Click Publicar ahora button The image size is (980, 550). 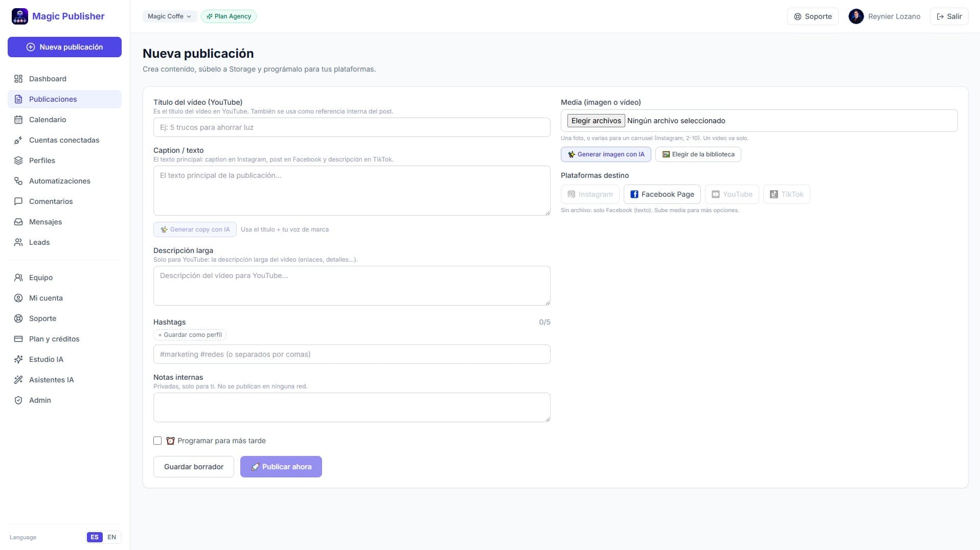281,467
